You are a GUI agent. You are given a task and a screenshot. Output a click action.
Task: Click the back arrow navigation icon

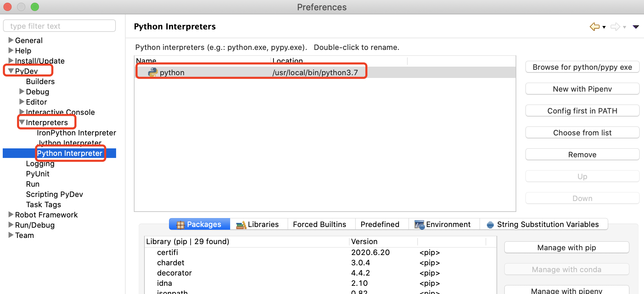pos(594,27)
